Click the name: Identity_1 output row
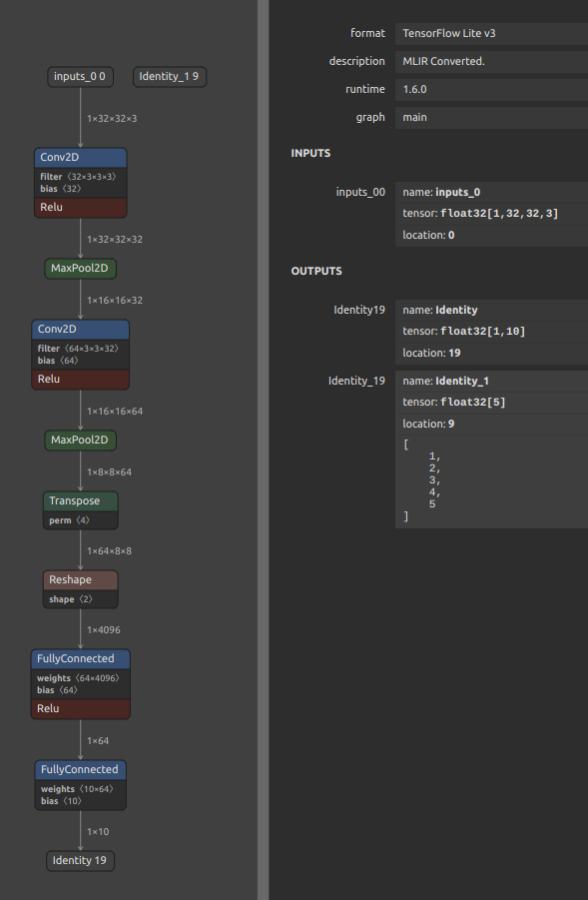 [x=491, y=382]
